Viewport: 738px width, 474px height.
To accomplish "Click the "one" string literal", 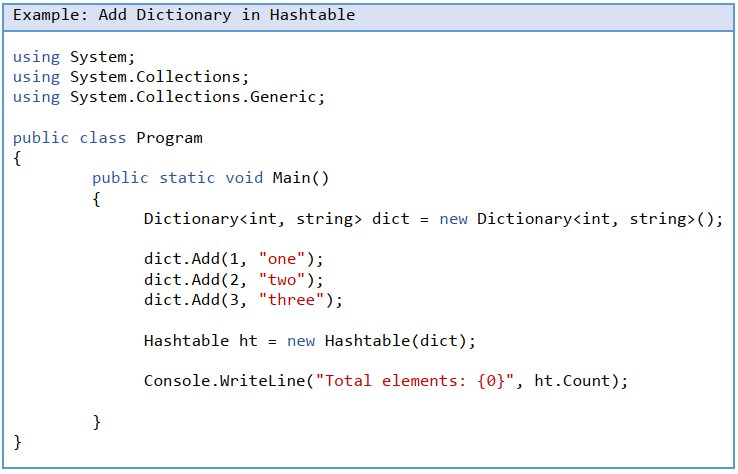I will (282, 260).
